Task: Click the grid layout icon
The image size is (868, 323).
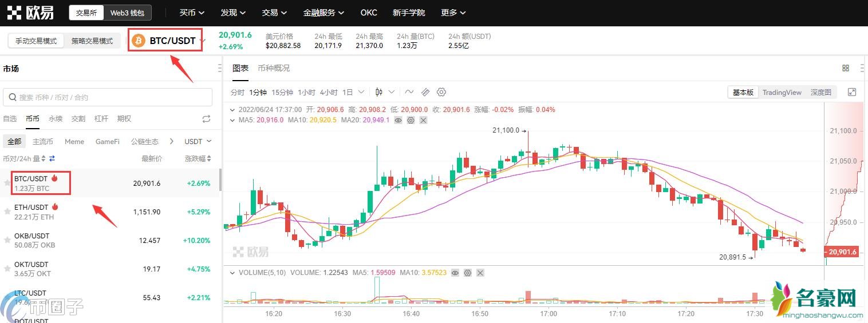Action: coord(846,68)
